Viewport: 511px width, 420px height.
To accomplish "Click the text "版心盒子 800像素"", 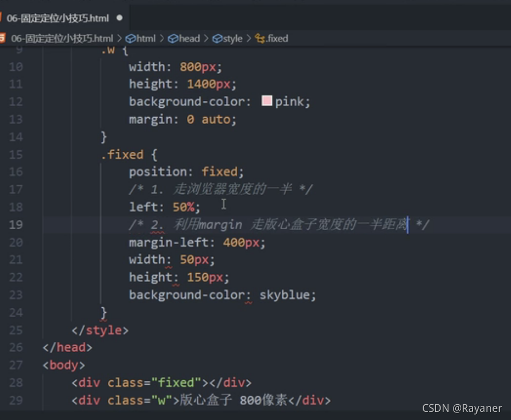I will [234, 400].
